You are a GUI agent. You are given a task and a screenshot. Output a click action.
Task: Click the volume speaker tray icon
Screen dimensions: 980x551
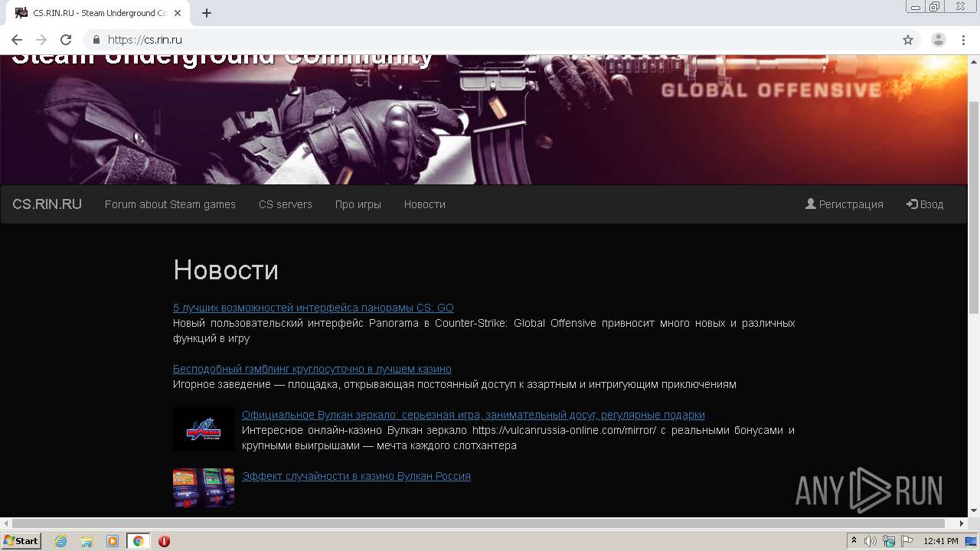click(x=871, y=541)
